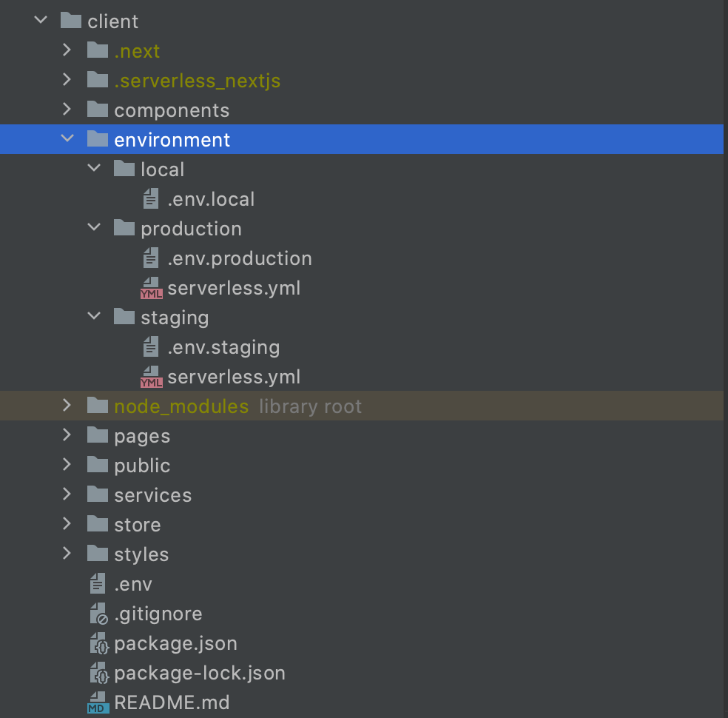Expand the pages folder
Screen dimensions: 728x718
[x=67, y=435]
